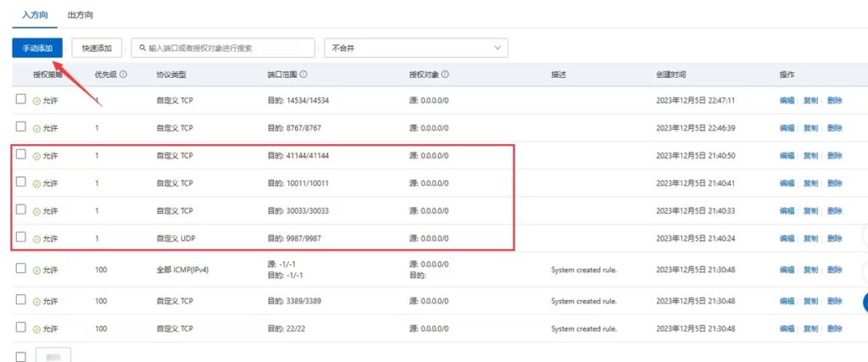Click 删除 for port 10011/10011 rule
Image resolution: width=868 pixels, height=362 pixels.
pos(835,183)
